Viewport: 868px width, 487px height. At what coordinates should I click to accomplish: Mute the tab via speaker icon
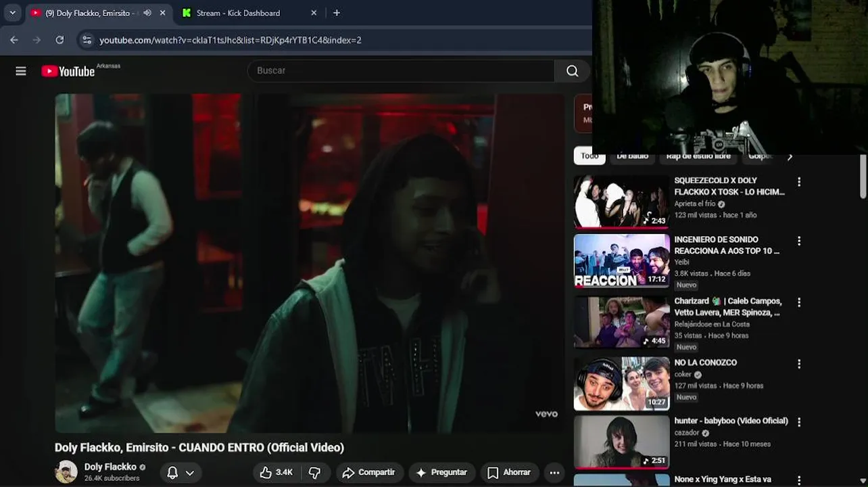click(x=147, y=13)
